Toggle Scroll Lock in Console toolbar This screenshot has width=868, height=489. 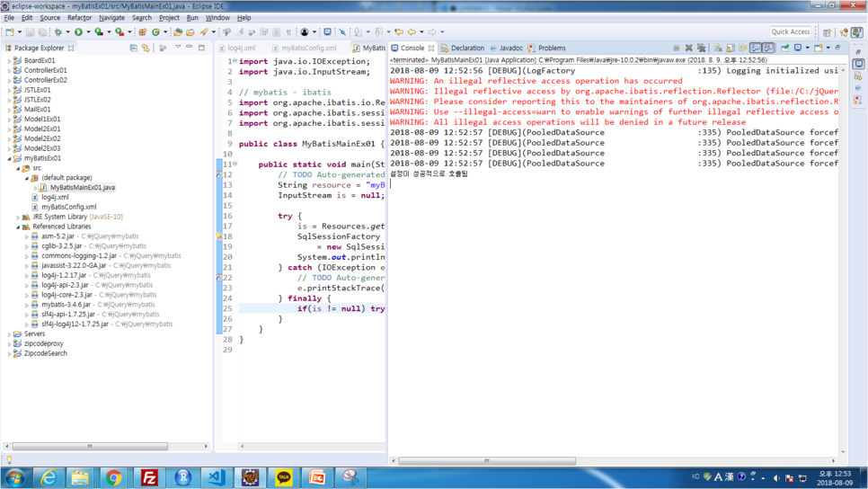tap(731, 49)
